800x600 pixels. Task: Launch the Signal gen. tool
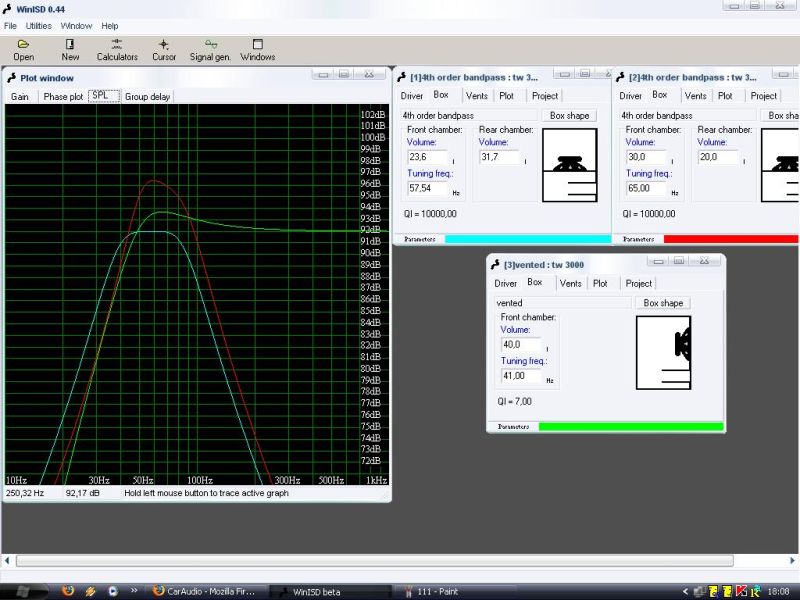(x=210, y=50)
